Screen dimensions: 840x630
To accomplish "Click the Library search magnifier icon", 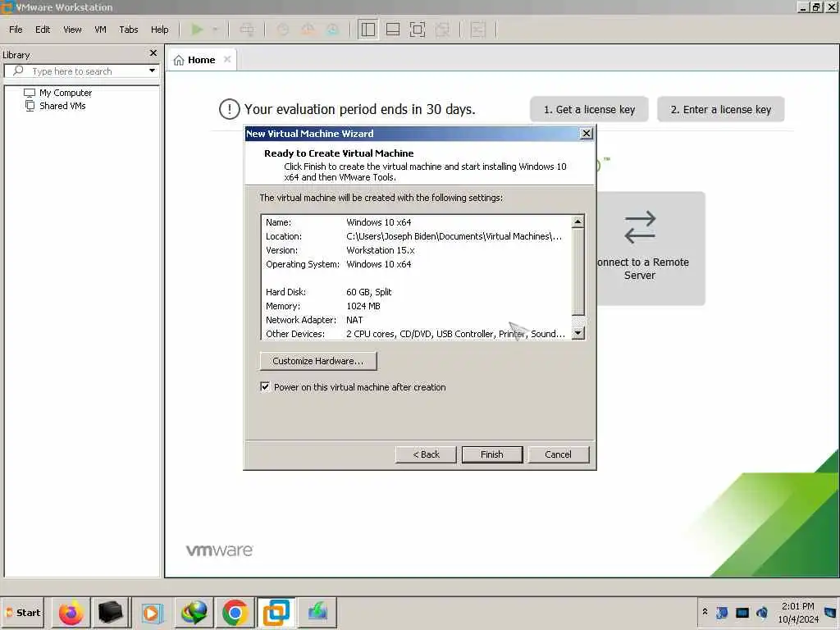I will click(x=18, y=71).
